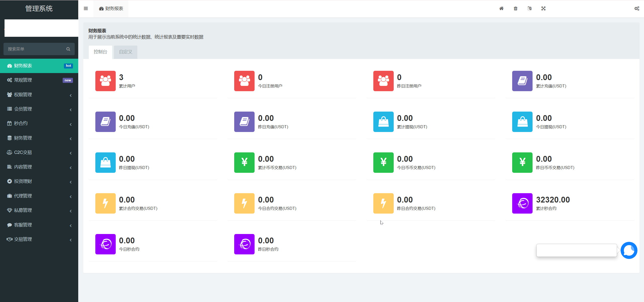Click the yellow bolt icon for 今日合约交易(USDT)
This screenshot has height=302, width=644.
tap(244, 203)
